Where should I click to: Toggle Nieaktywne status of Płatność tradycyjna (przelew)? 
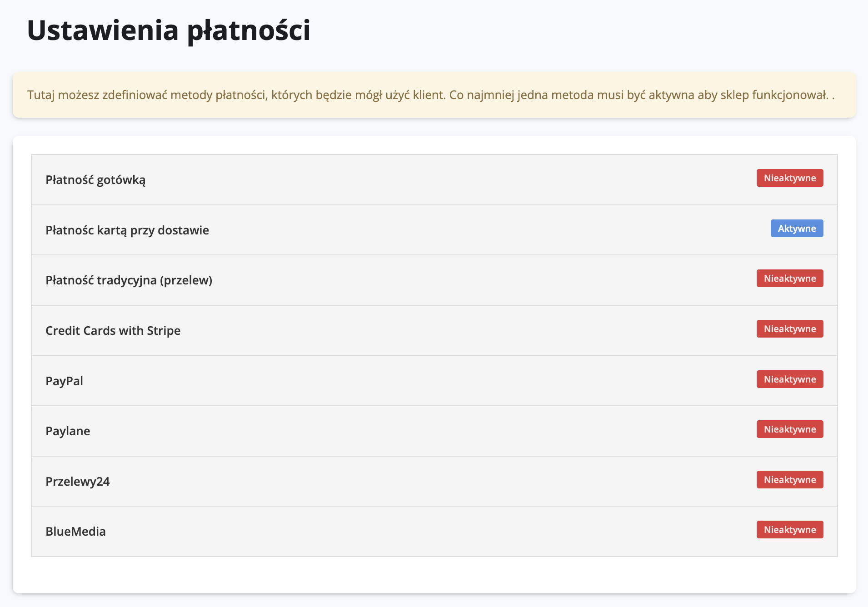coord(789,279)
